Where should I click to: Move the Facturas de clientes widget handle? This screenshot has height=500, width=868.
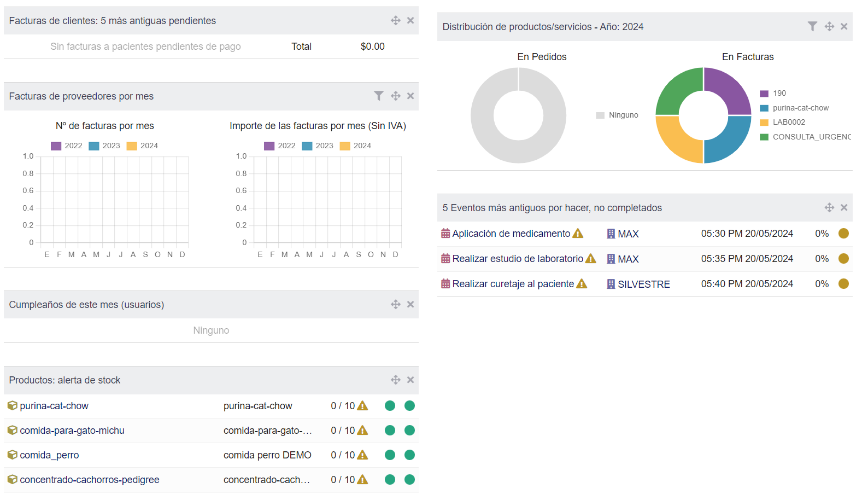tap(396, 20)
